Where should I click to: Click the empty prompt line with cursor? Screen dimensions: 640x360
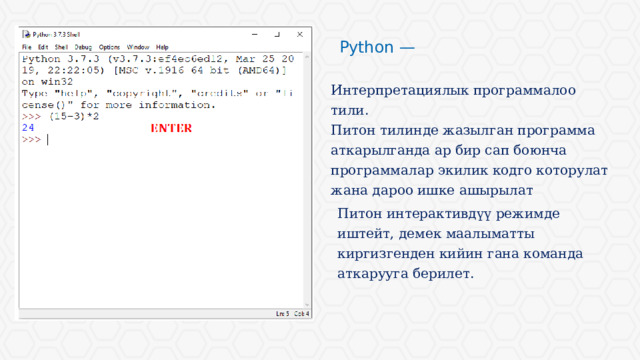coord(161,140)
